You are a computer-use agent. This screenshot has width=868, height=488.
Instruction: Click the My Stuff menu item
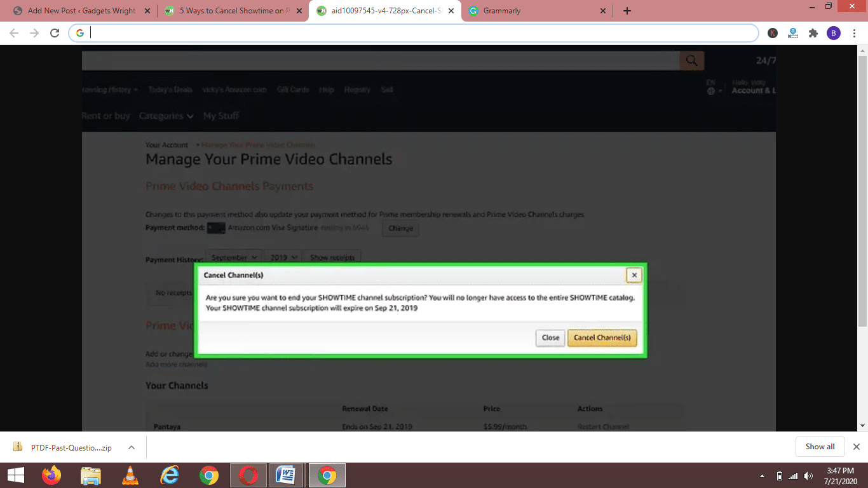[221, 116]
